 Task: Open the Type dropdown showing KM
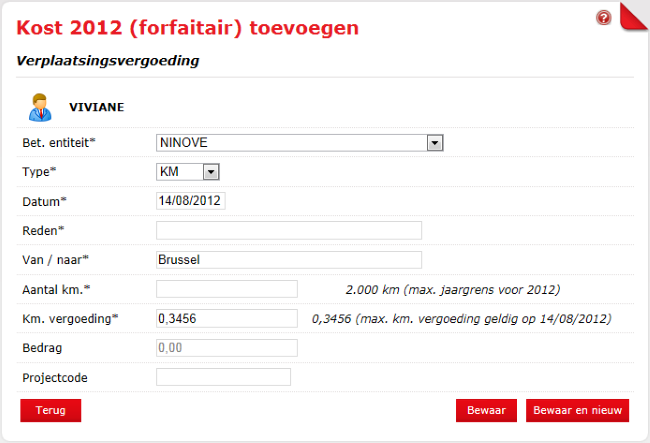tap(188, 172)
